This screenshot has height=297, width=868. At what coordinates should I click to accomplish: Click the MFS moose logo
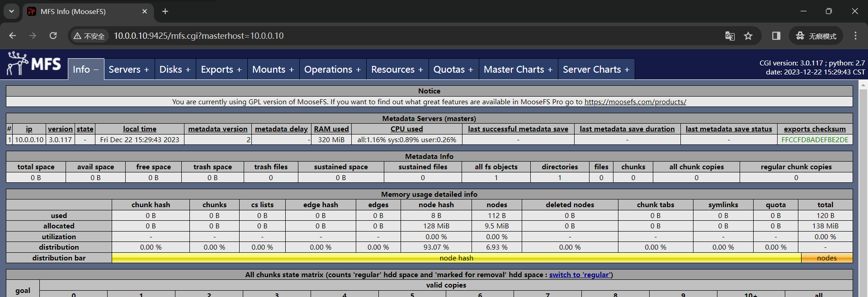coord(34,64)
